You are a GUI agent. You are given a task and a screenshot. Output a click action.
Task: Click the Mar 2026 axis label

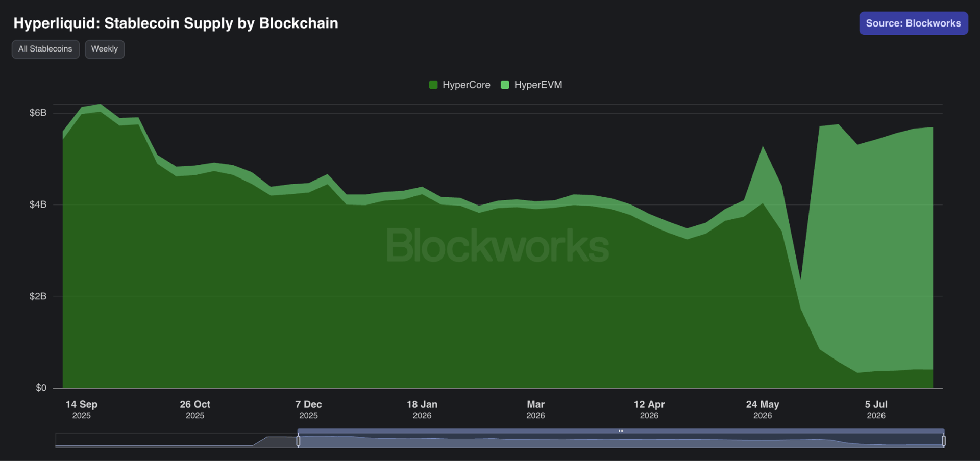(535, 409)
